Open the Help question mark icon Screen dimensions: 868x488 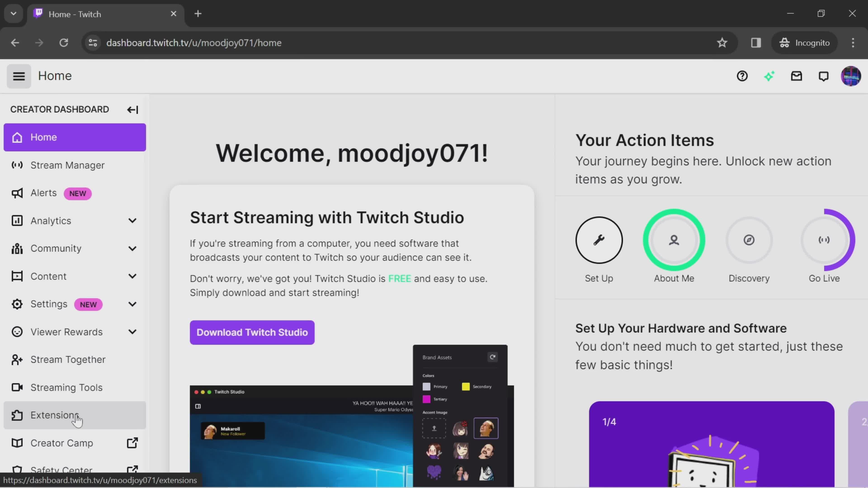(742, 76)
